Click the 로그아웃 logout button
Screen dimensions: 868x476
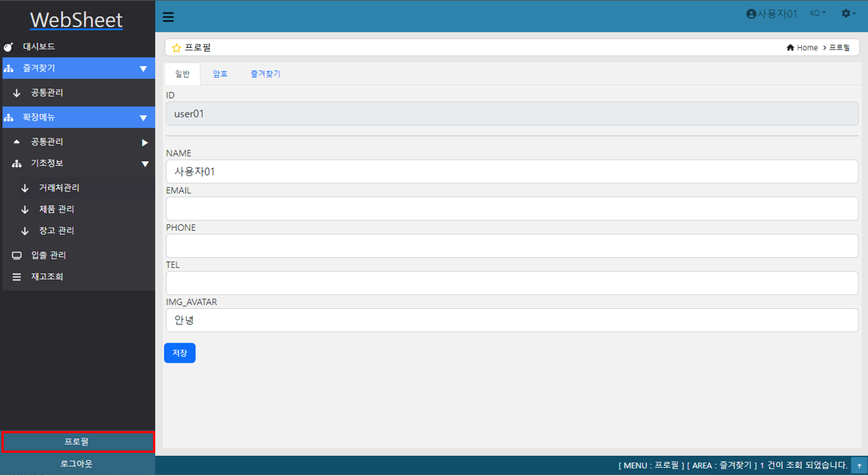pos(77,465)
